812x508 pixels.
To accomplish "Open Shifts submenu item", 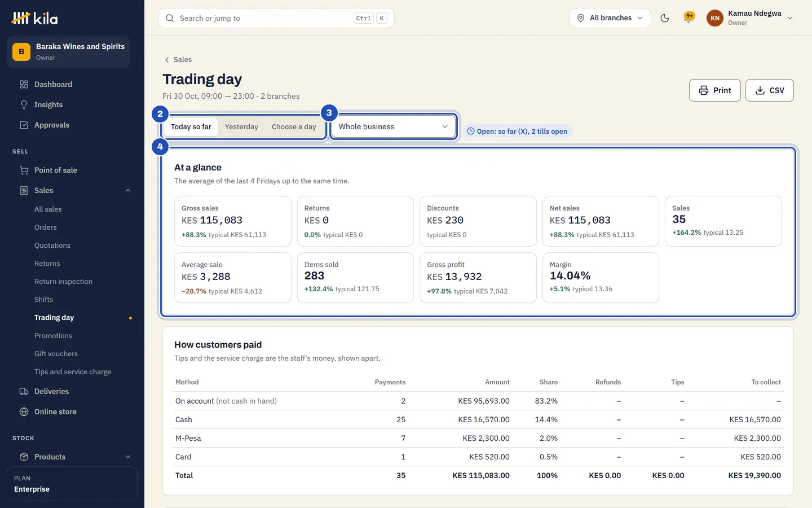I will click(x=43, y=300).
